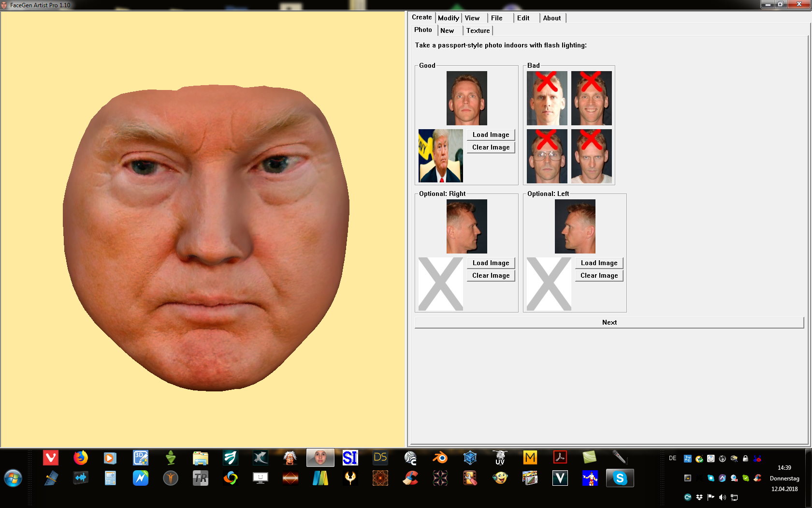The width and height of the screenshot is (812, 508).
Task: Open Adobe Acrobat Reader from taskbar
Action: 560,457
